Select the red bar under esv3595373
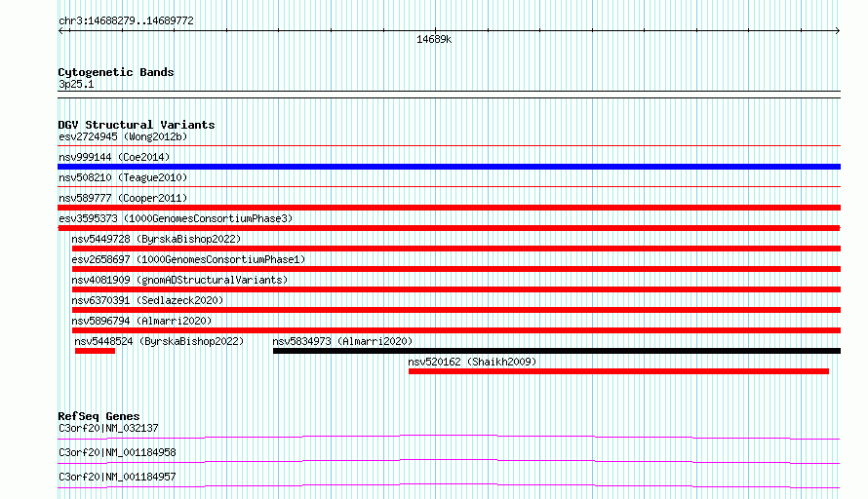Image resolution: width=868 pixels, height=499 pixels. [449, 228]
